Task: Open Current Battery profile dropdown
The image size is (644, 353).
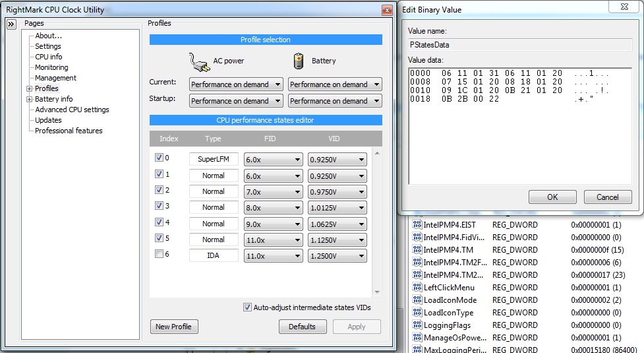Action: 335,84
